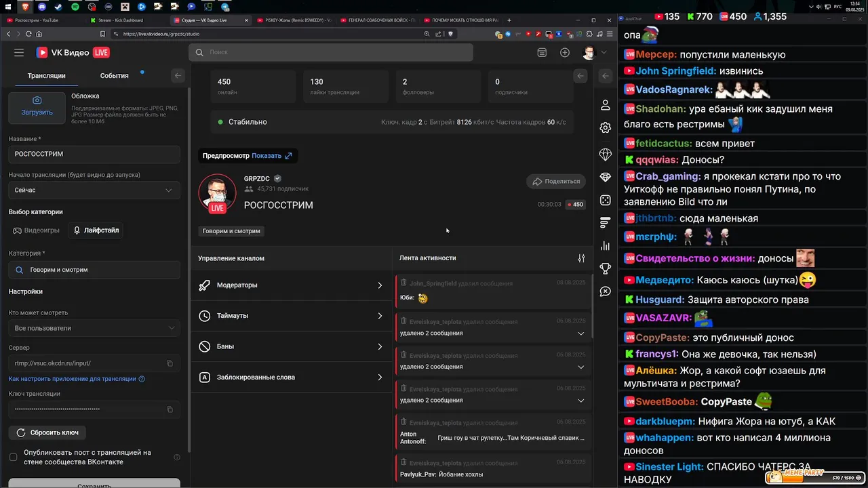Screen dimensions: 868x488
Task: Open the subscriptions list icon in header
Action: point(542,52)
